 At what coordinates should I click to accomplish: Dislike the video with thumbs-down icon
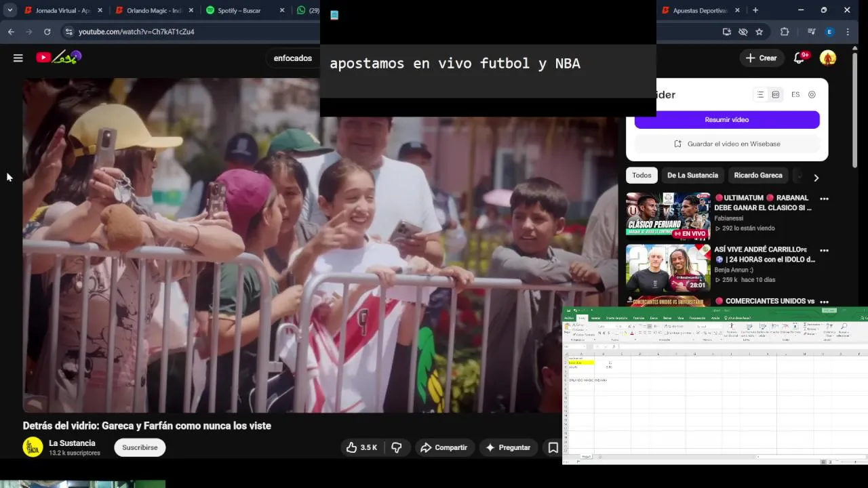point(397,447)
